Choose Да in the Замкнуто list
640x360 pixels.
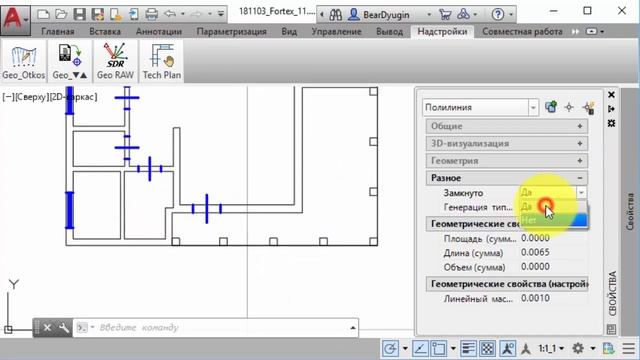point(553,207)
